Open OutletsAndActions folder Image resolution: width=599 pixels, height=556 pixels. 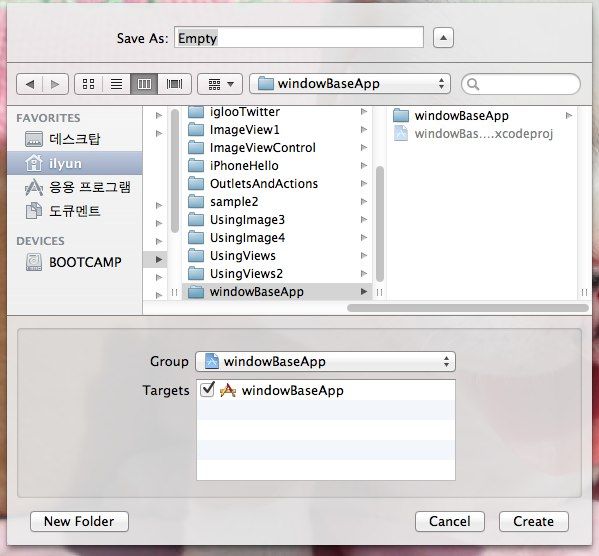click(277, 183)
